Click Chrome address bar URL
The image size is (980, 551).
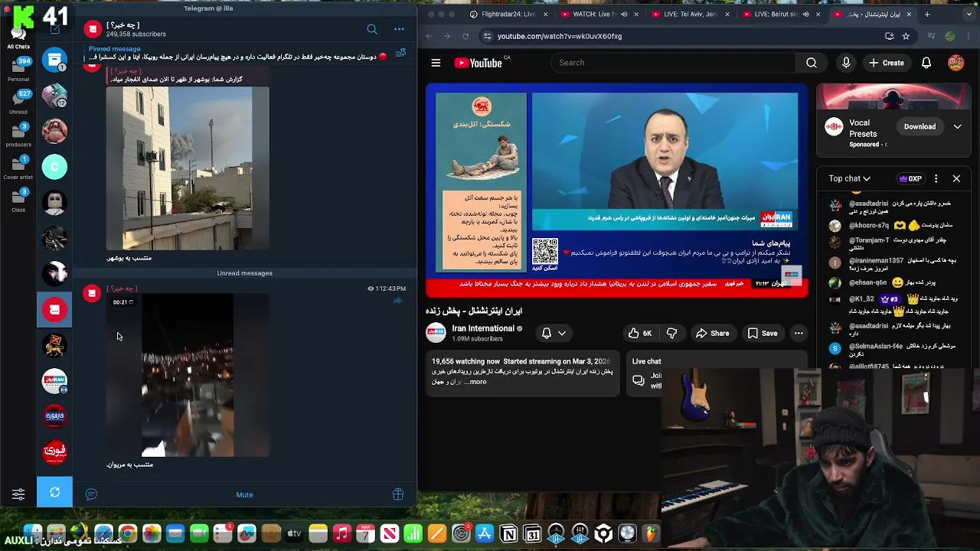pyautogui.click(x=560, y=36)
